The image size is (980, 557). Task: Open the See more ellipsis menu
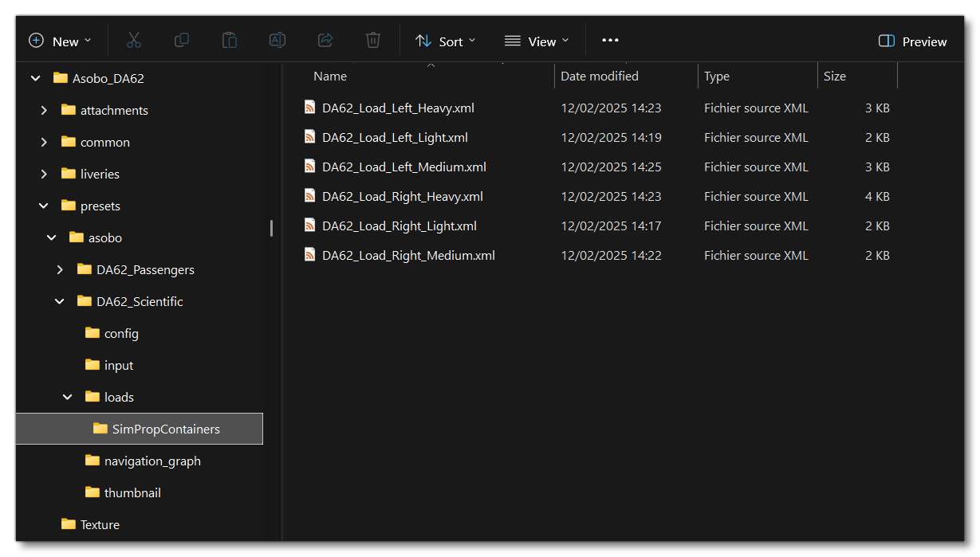point(610,40)
